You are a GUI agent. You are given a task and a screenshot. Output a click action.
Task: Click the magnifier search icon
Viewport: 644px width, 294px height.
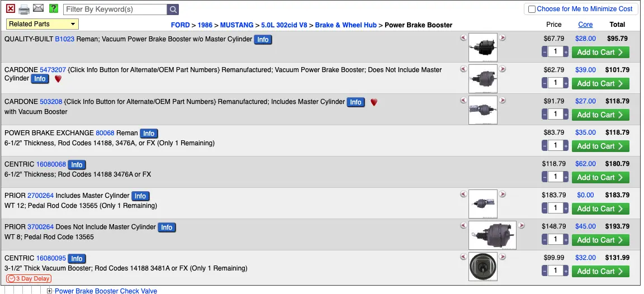click(x=173, y=10)
